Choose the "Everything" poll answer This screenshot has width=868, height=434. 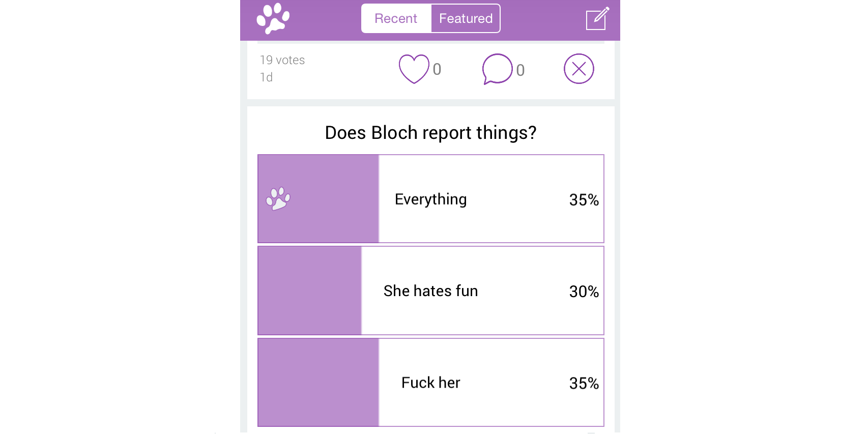pyautogui.click(x=430, y=199)
